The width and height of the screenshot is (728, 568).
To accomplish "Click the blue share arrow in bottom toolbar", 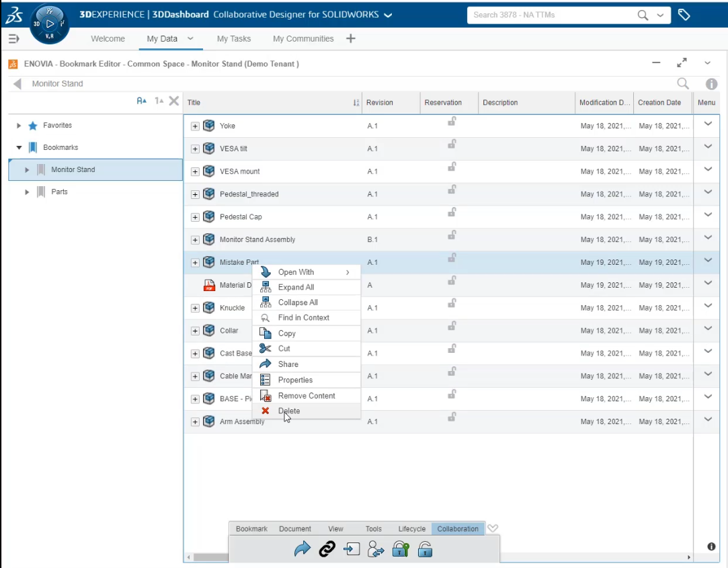I will (302, 549).
